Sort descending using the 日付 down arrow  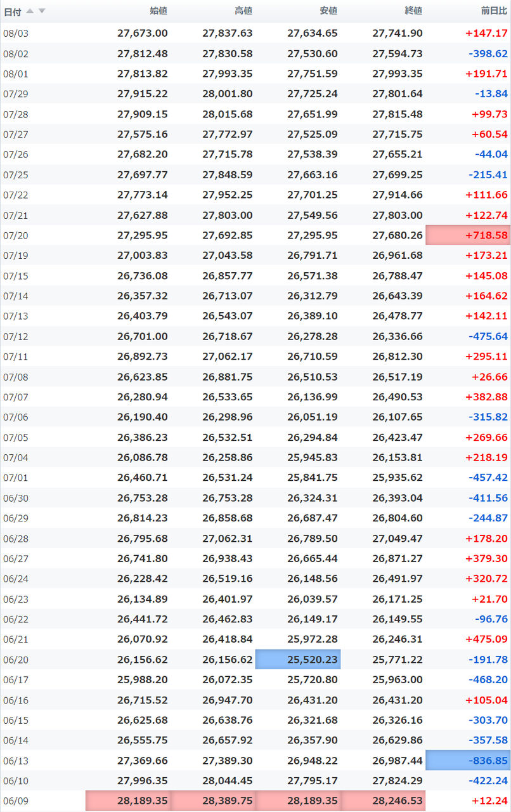(x=42, y=11)
